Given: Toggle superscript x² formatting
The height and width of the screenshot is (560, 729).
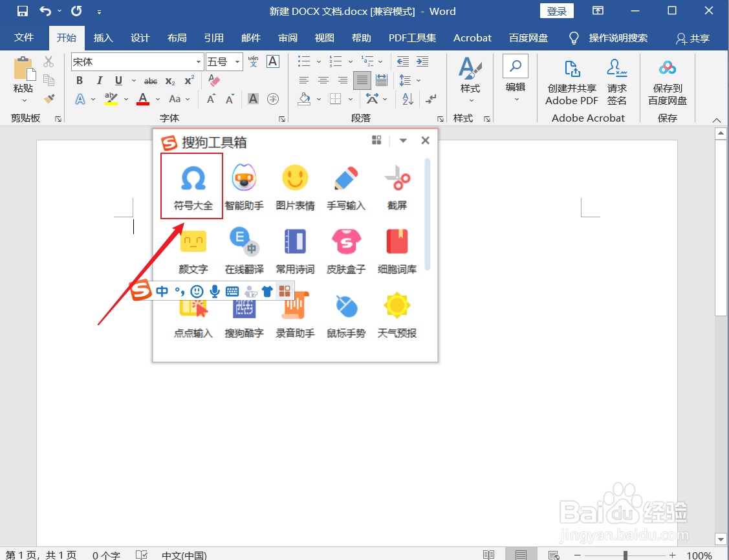Looking at the screenshot, I should click(x=190, y=80).
